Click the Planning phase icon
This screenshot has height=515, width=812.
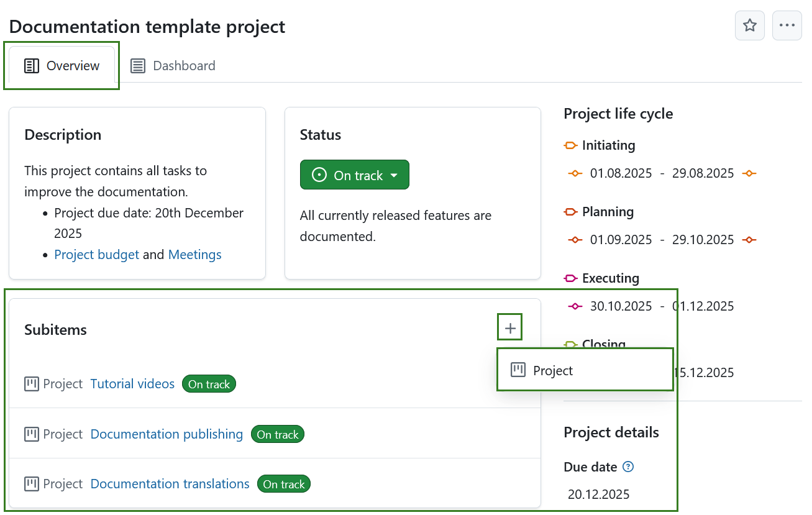pyautogui.click(x=570, y=211)
